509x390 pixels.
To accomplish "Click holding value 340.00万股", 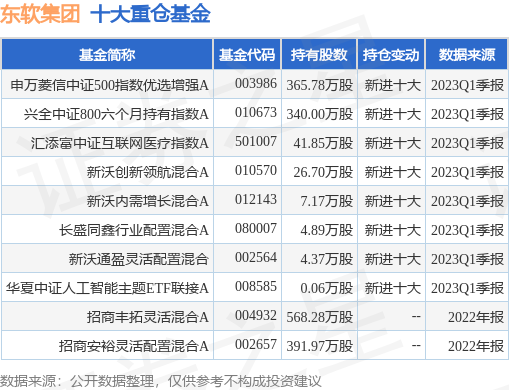I will pyautogui.click(x=320, y=114).
